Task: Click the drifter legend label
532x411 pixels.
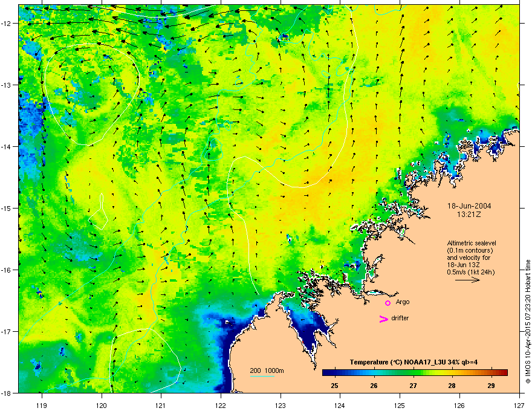Action: [x=400, y=318]
